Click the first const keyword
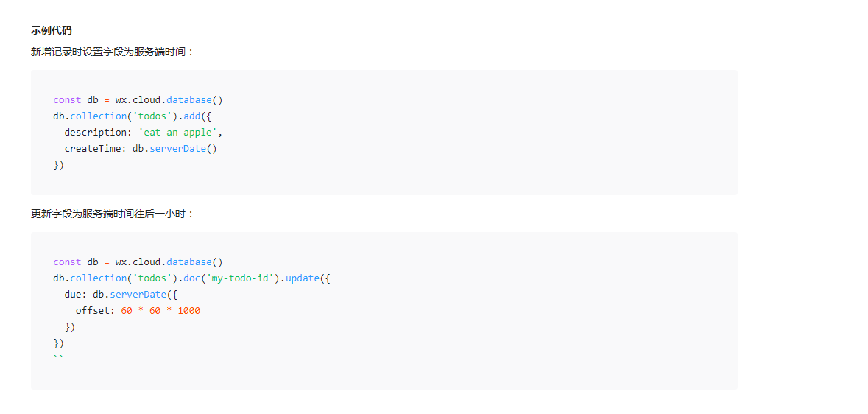This screenshot has height=414, width=868. coord(67,100)
